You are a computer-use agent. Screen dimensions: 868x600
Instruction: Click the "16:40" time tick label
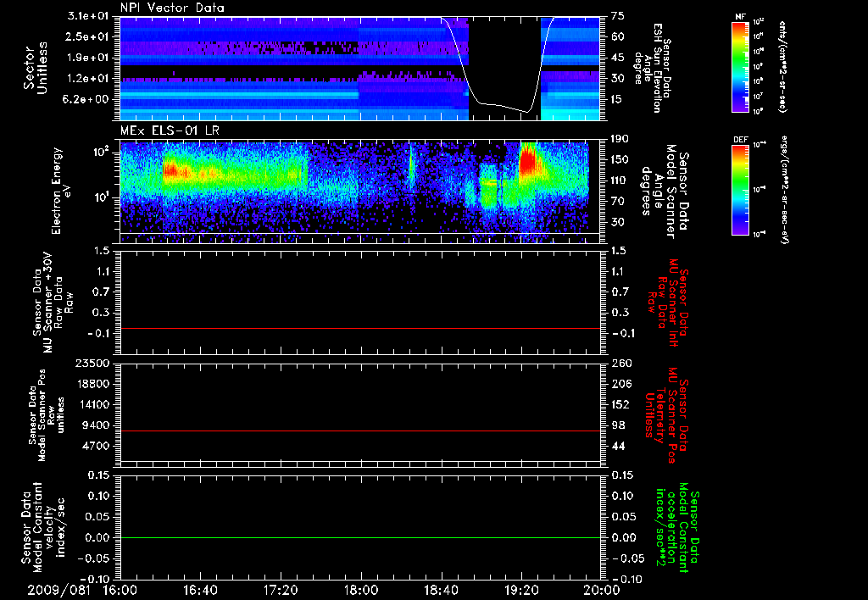pos(200,591)
